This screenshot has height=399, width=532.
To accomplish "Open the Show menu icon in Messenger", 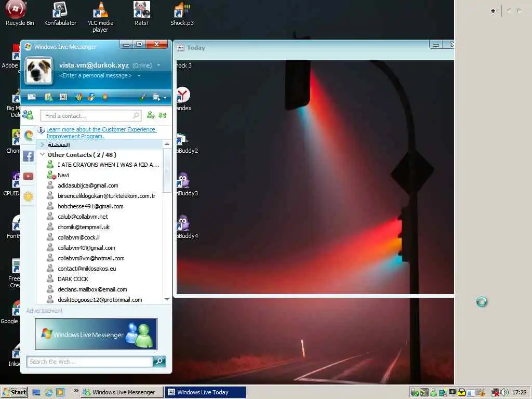I will [x=156, y=97].
